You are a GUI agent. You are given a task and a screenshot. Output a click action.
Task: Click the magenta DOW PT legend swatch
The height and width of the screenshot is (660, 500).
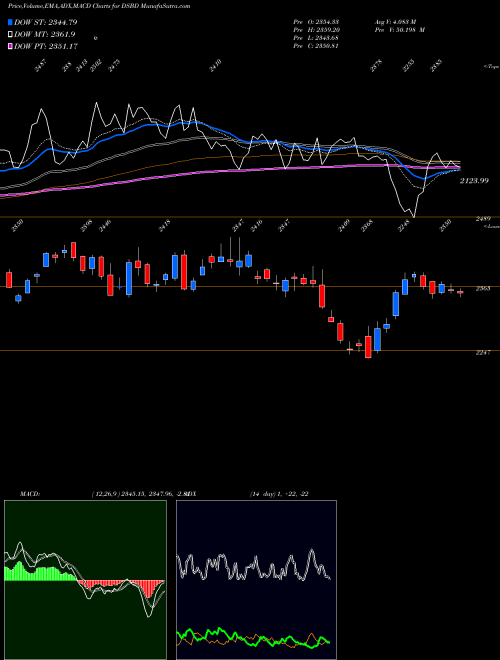coord(11,46)
